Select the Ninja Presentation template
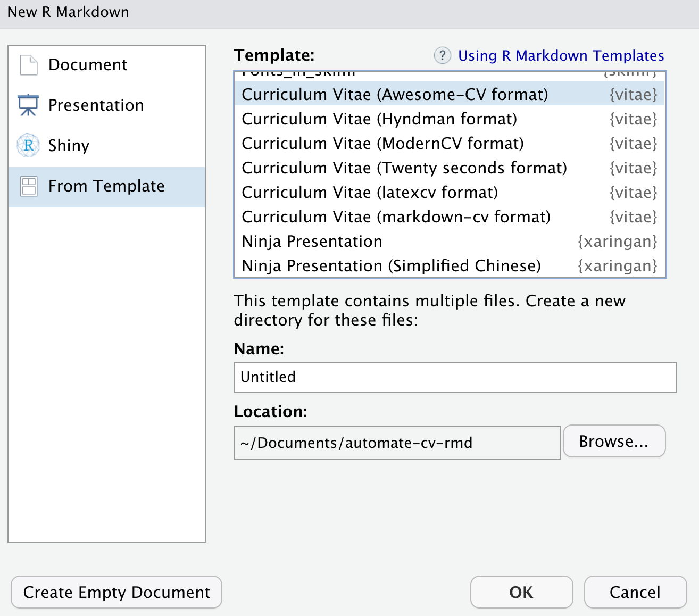Viewport: 699px width, 616px height. 312,242
